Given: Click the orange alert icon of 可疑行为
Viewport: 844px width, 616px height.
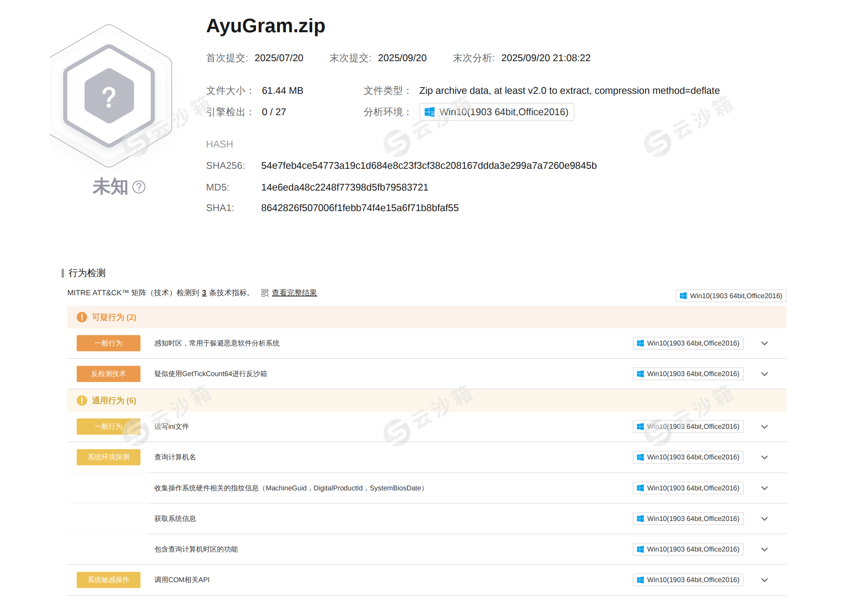Looking at the screenshot, I should [x=82, y=317].
